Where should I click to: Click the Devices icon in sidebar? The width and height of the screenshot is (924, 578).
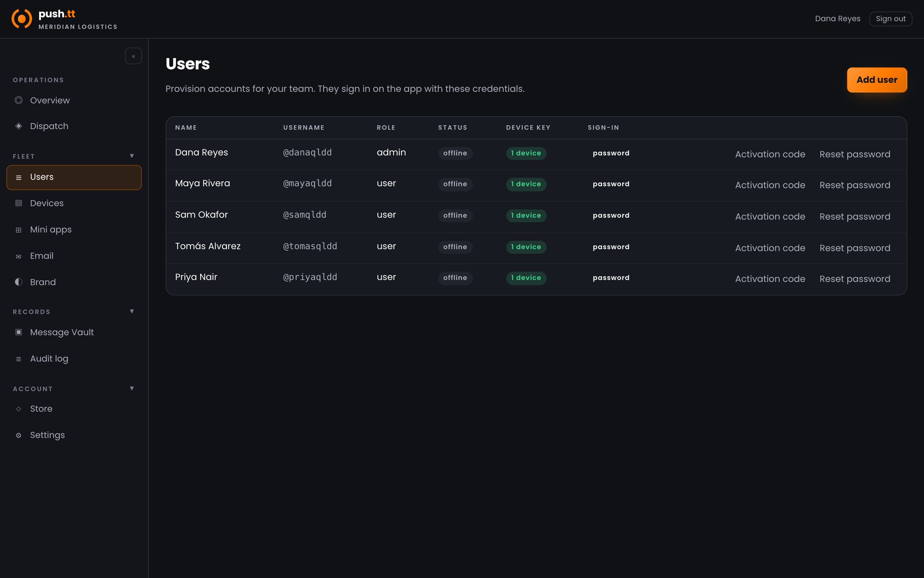(x=18, y=203)
